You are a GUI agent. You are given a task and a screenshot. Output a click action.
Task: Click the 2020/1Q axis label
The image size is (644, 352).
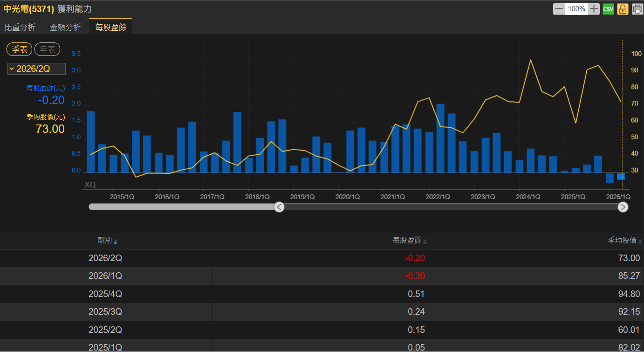pyautogui.click(x=348, y=197)
